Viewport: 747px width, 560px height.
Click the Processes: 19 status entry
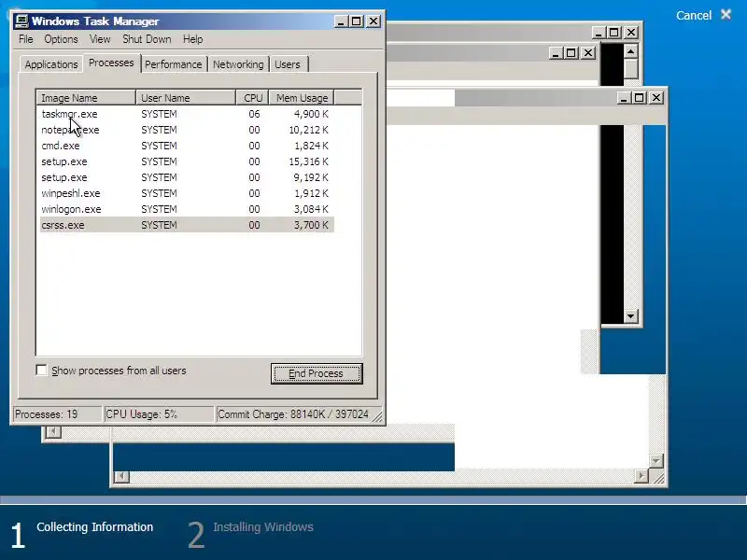pyautogui.click(x=57, y=414)
